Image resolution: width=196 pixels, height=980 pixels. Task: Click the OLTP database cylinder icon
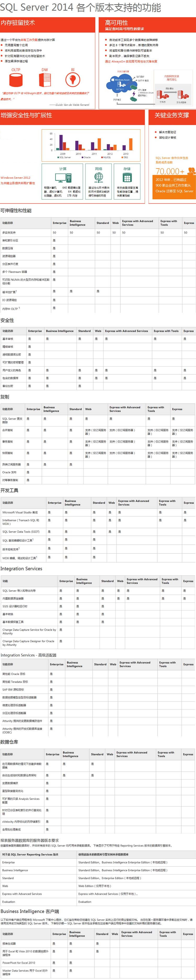click(x=16, y=80)
